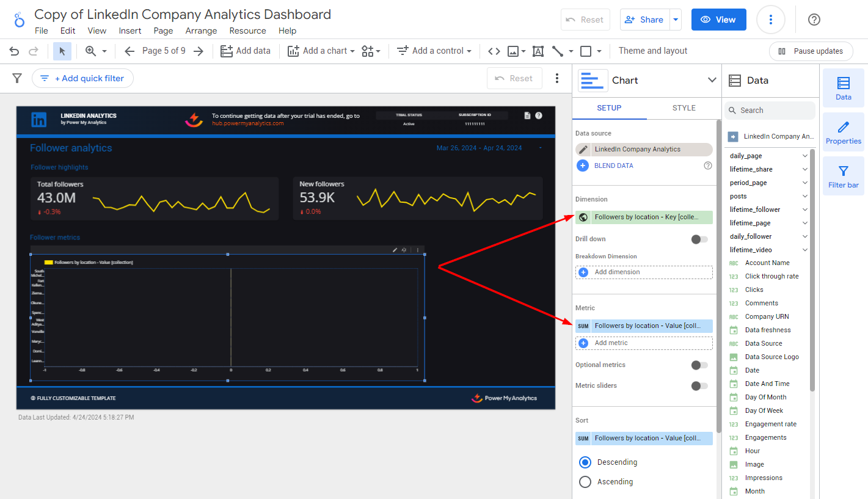Open the Filter bar side panel
Image resolution: width=868 pixels, height=499 pixels.
click(843, 175)
